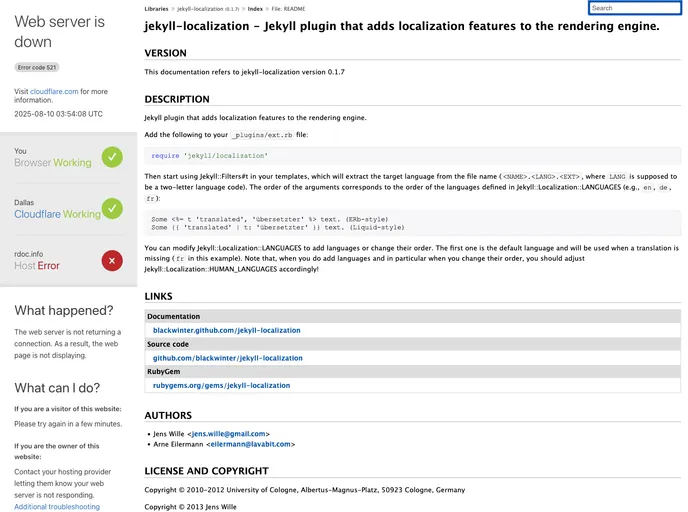
Task: Click the rdoc.info host label
Action: pyautogui.click(x=29, y=254)
